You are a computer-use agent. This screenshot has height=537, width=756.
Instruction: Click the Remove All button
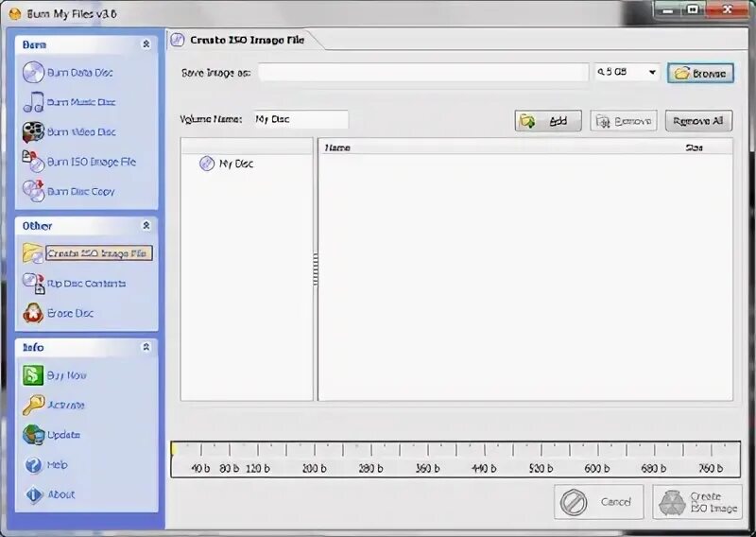[698, 121]
